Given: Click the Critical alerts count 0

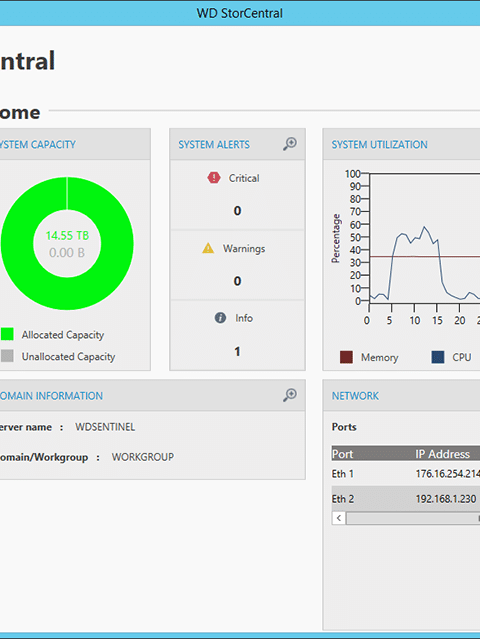Looking at the screenshot, I should [237, 211].
